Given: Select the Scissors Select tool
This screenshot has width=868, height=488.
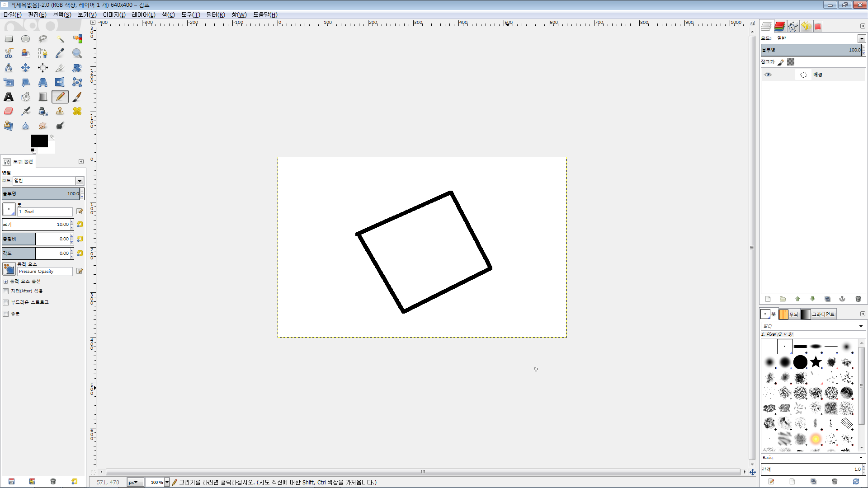Looking at the screenshot, I should pos(9,53).
